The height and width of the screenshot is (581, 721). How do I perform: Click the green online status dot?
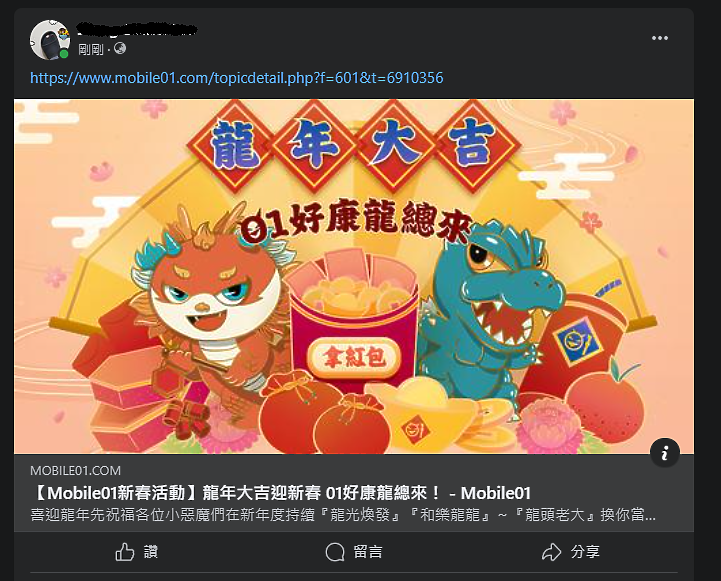point(64,54)
